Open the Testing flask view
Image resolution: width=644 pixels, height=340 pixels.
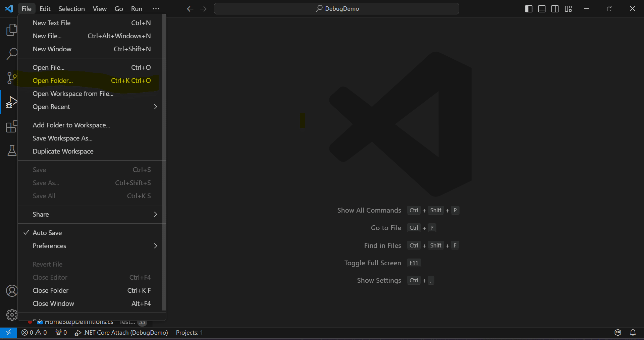point(12,151)
